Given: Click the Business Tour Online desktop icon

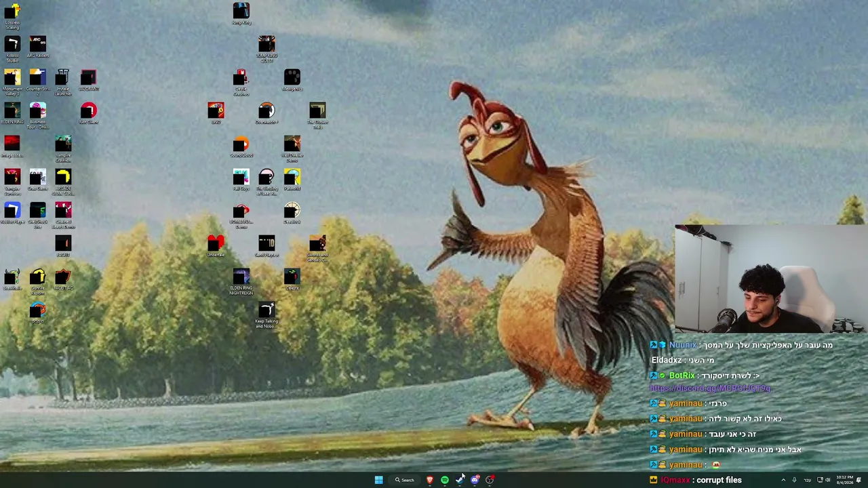Looking at the screenshot, I should coord(37,116).
